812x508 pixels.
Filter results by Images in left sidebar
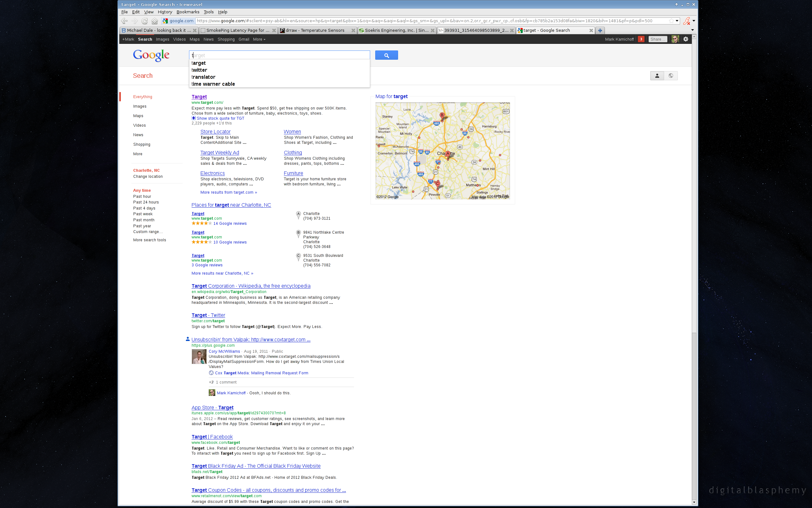[140, 106]
